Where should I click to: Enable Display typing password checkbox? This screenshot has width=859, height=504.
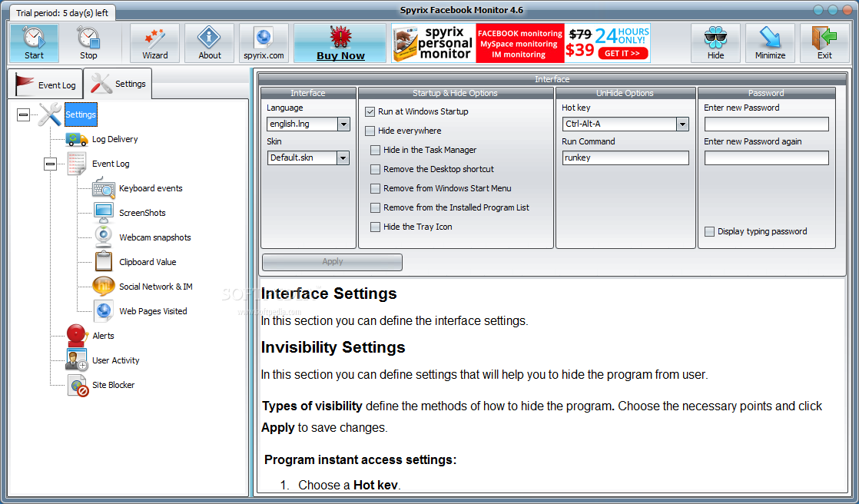pyautogui.click(x=709, y=232)
